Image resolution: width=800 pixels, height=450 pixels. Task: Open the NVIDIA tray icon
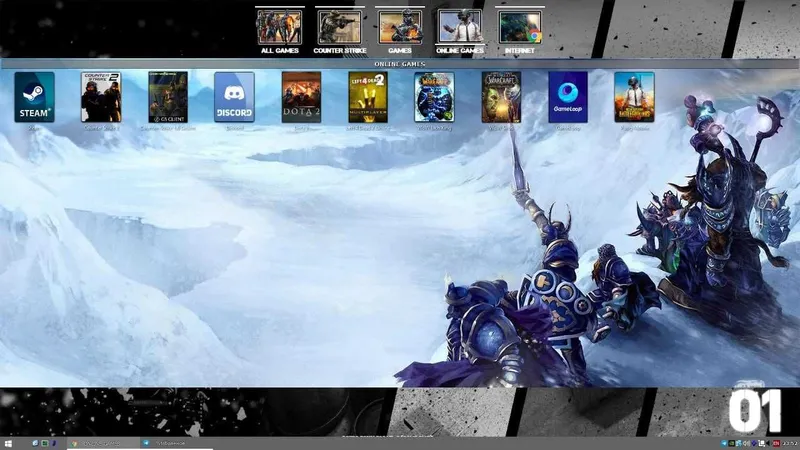732,443
